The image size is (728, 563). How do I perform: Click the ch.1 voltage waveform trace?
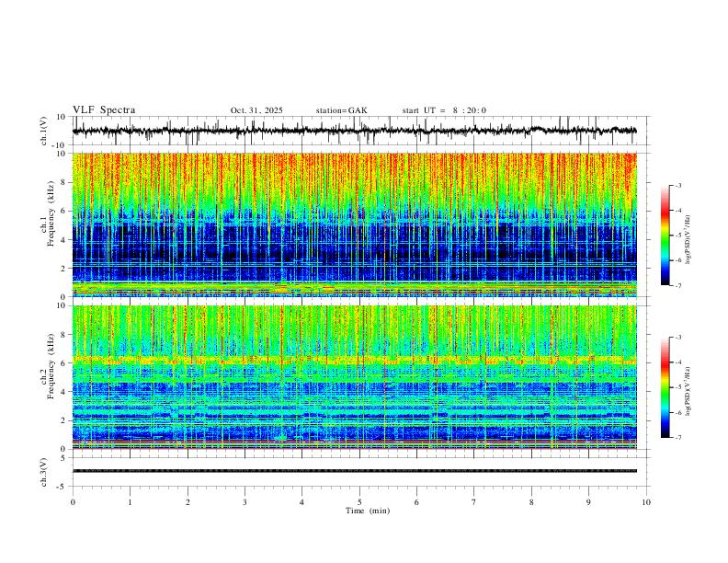click(x=354, y=131)
